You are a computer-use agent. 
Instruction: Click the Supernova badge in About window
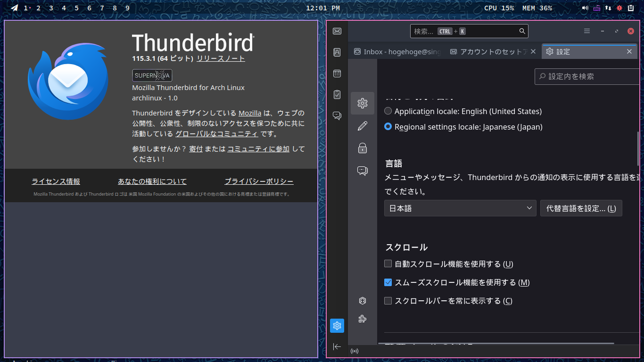(152, 75)
